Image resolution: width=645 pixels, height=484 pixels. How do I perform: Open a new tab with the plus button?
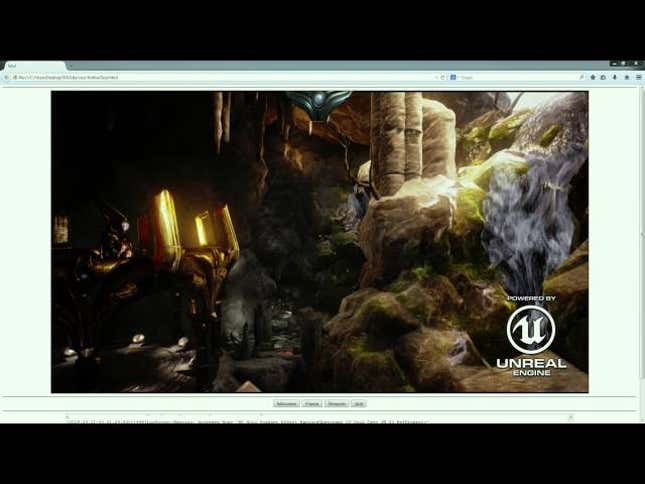click(x=70, y=65)
